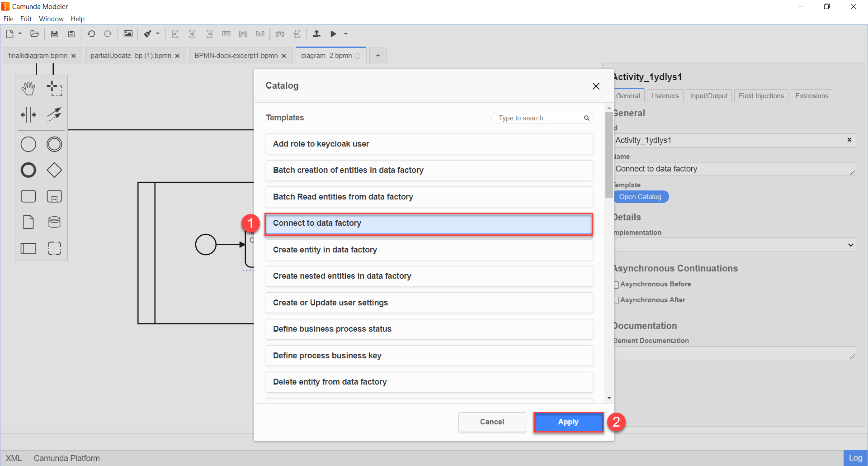The image size is (868, 466).
Task: Expand the color picker dropdown arrow
Action: point(158,33)
